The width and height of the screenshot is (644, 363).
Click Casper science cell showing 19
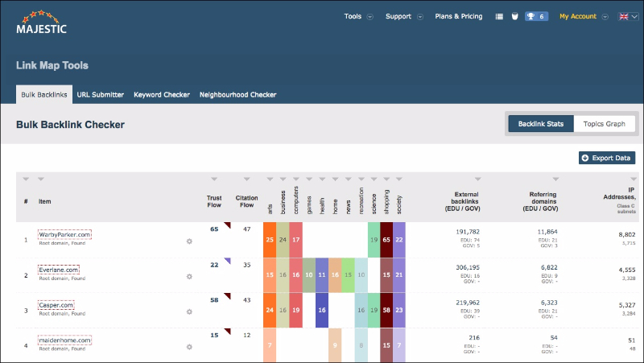coord(374,310)
